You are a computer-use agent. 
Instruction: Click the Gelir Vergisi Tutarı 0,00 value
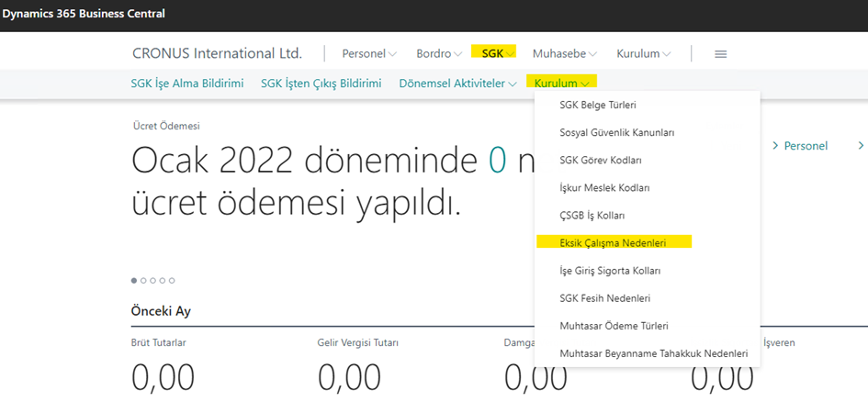(349, 379)
